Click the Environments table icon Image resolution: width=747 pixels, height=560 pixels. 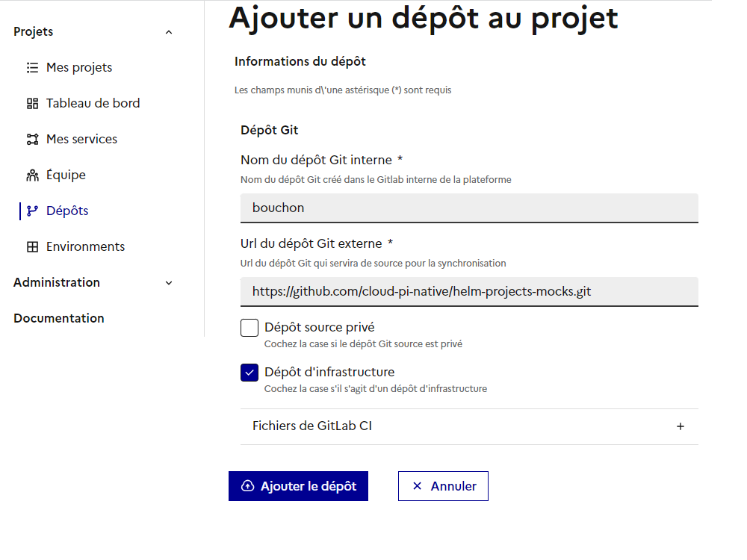(32, 246)
